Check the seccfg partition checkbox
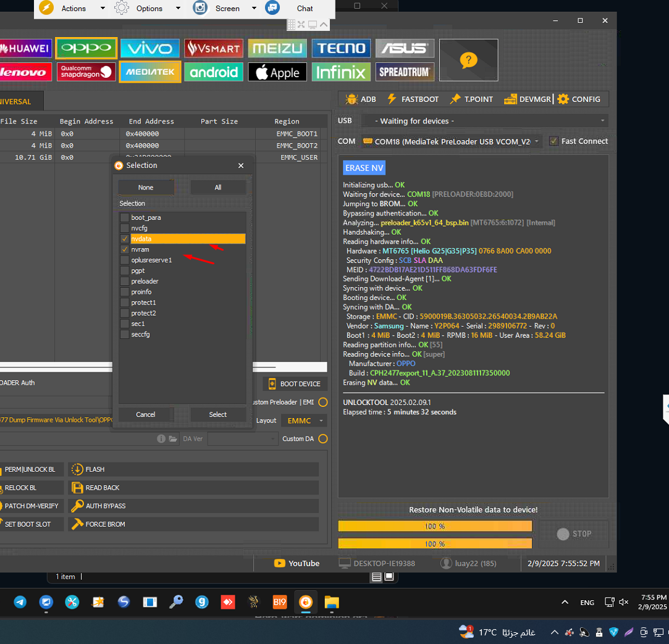The image size is (669, 644). (x=125, y=335)
